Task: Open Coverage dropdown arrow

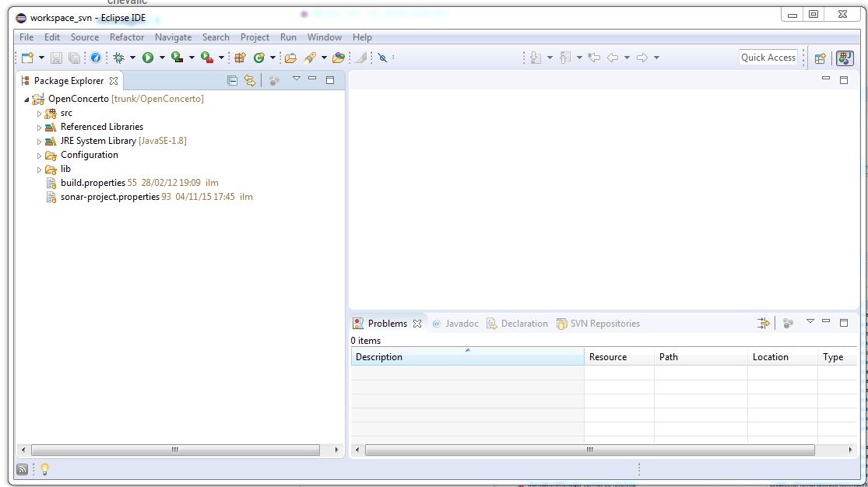Action: click(192, 58)
